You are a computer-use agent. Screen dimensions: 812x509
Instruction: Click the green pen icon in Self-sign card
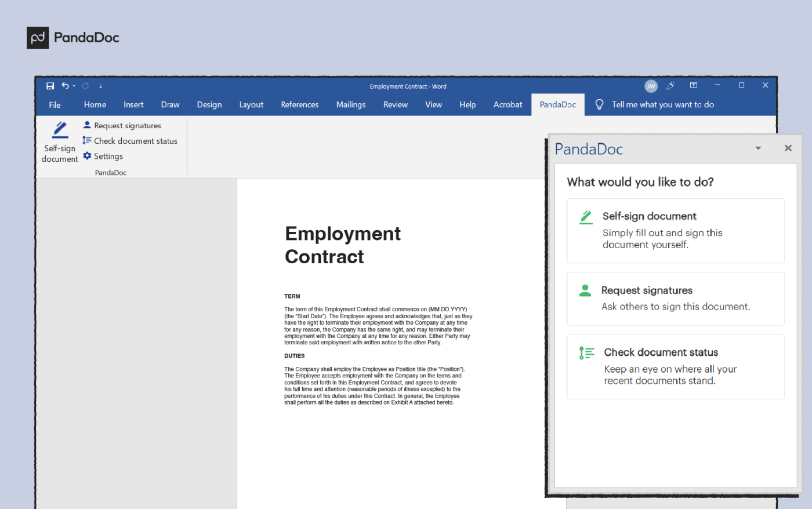tap(586, 217)
